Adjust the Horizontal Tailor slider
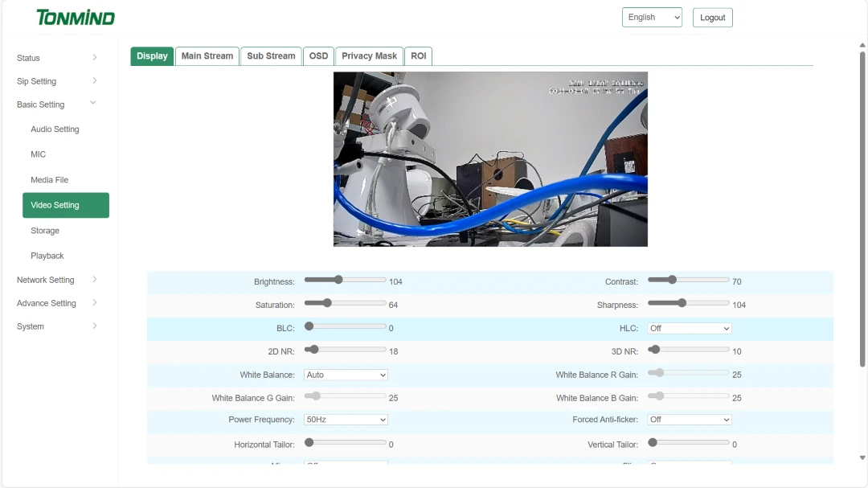The image size is (868, 488). (345, 443)
